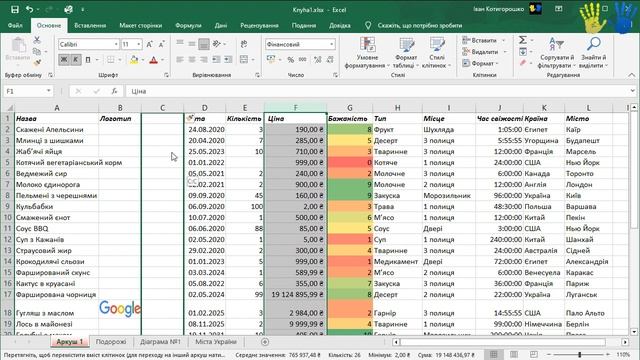
Task: Decrease font size with smaller A icon
Action: point(162,44)
